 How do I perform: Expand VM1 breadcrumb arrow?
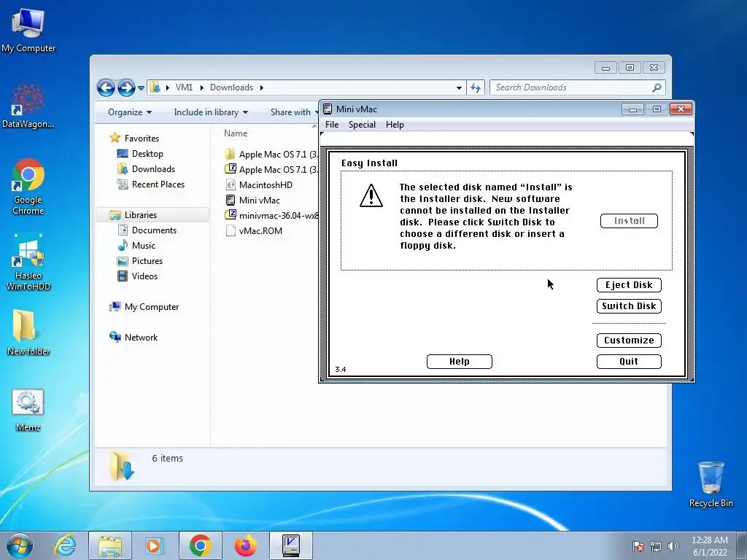click(202, 87)
